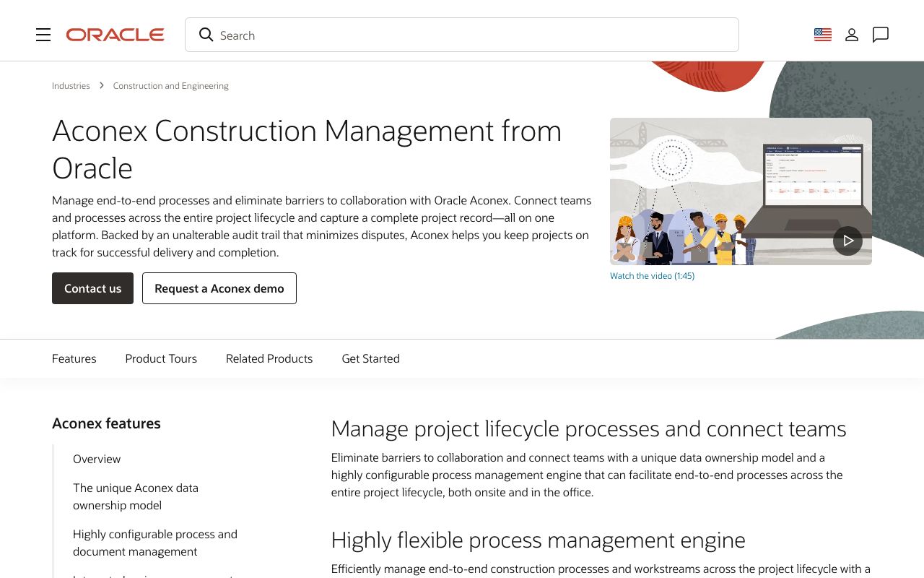Switch to the Features tab
924x578 pixels.
(x=74, y=358)
